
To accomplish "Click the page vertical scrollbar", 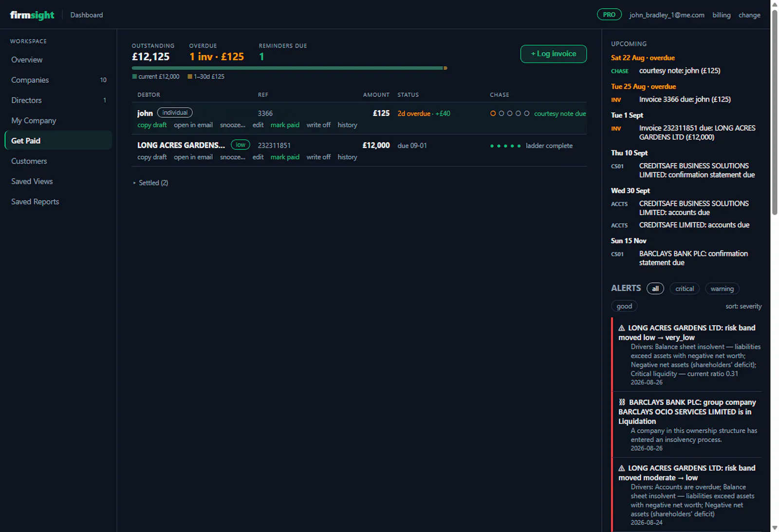I will 775,112.
